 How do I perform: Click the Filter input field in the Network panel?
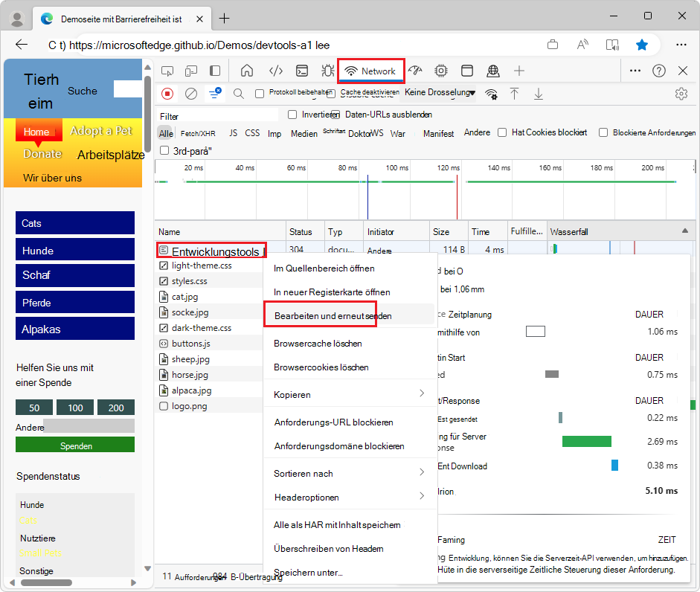(216, 115)
